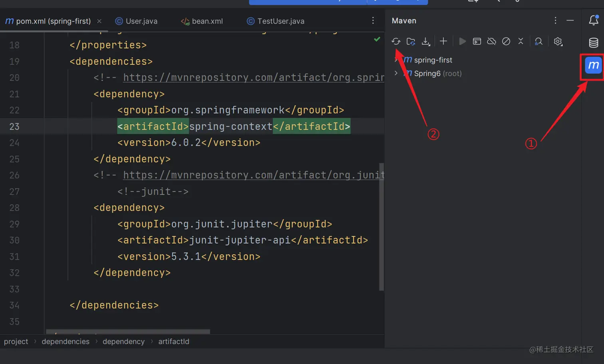Image resolution: width=604 pixels, height=364 pixels.
Task: Click line number 23 in gutter
Action: coord(14,127)
